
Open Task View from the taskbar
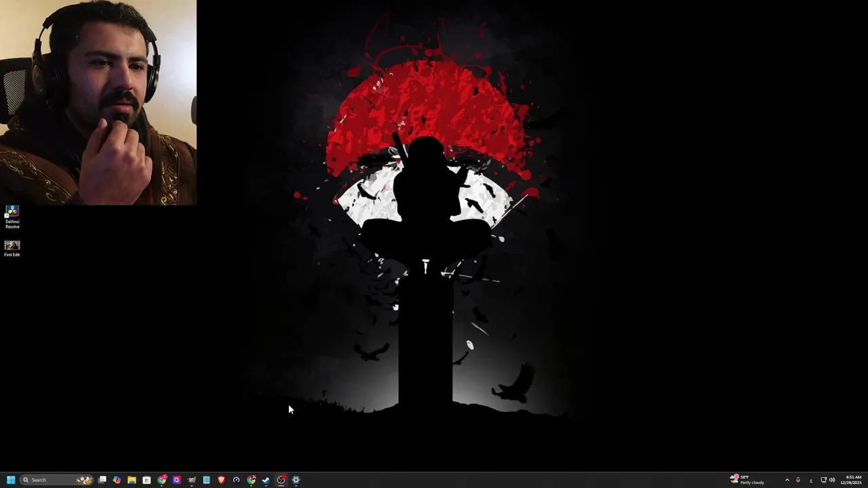[x=102, y=480]
